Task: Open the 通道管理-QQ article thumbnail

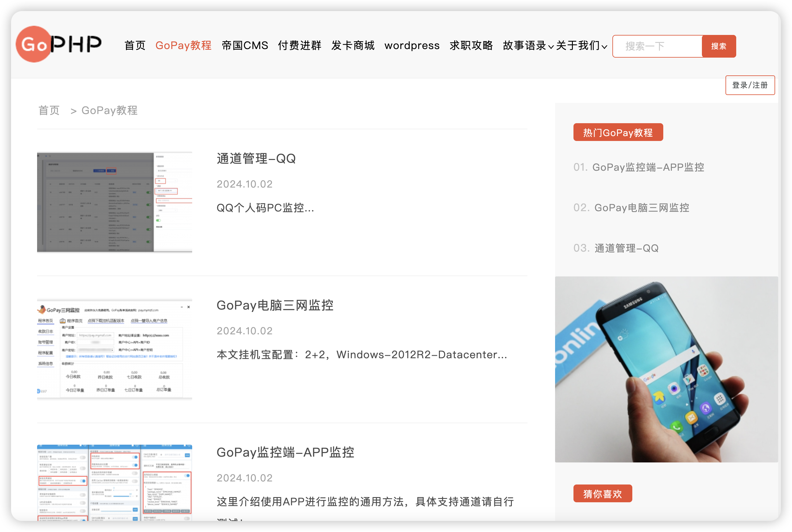Action: pos(114,202)
